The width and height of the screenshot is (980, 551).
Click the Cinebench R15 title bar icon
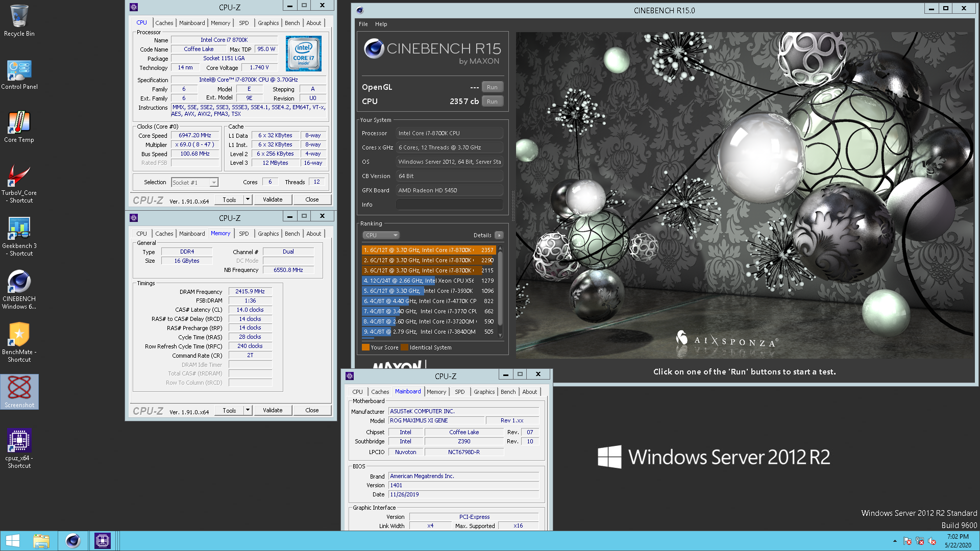point(360,10)
